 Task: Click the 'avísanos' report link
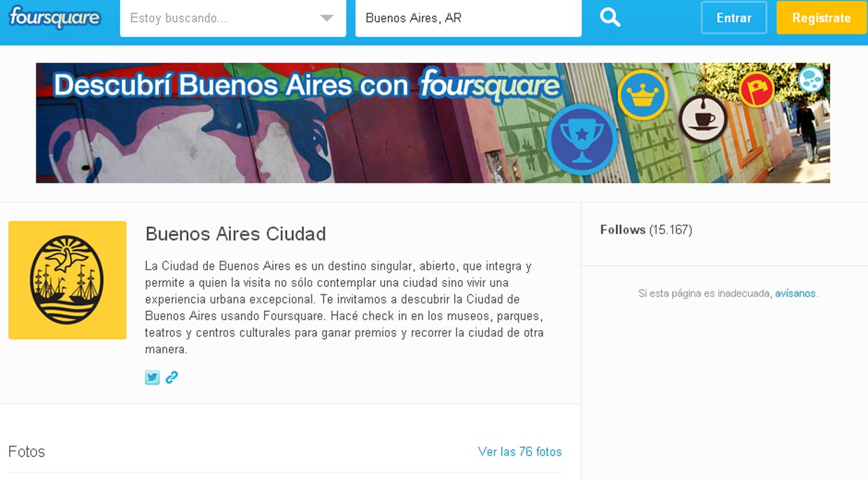click(x=795, y=294)
